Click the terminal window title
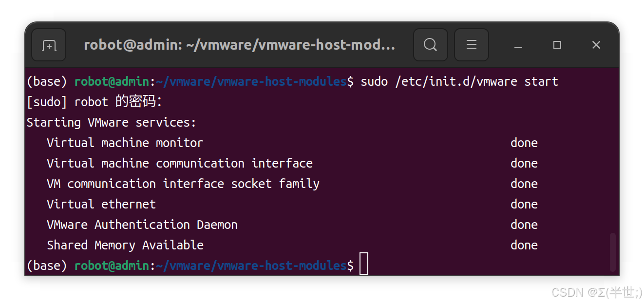644x303 pixels. (239, 44)
